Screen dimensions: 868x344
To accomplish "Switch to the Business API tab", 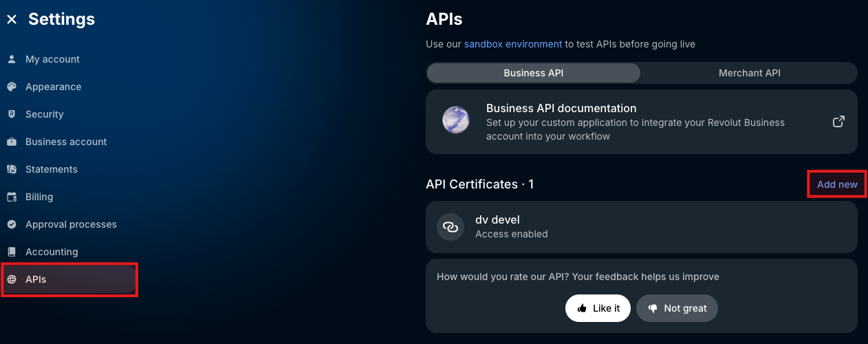I will [x=534, y=73].
